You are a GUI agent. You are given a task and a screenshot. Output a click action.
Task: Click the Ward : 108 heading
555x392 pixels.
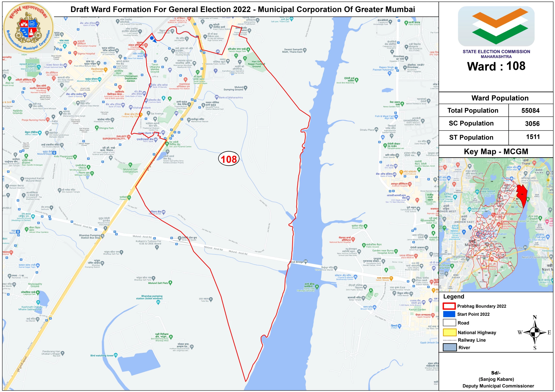tap(496, 66)
